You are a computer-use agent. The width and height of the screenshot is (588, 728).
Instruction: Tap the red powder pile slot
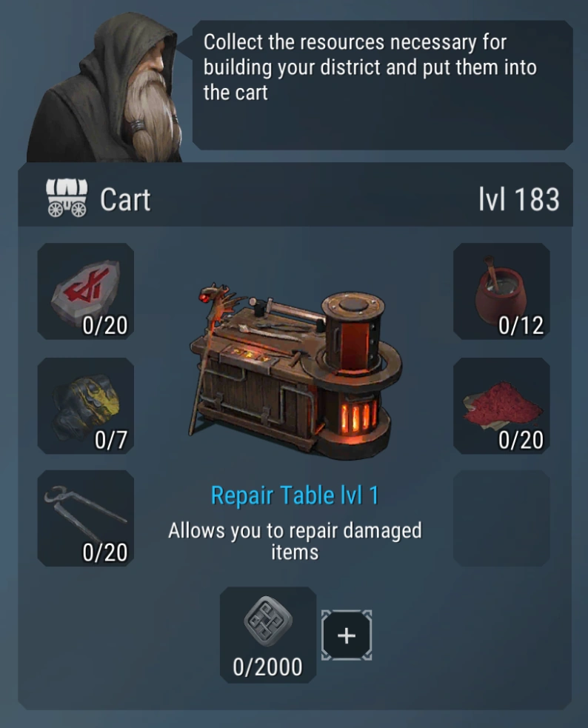point(501,406)
